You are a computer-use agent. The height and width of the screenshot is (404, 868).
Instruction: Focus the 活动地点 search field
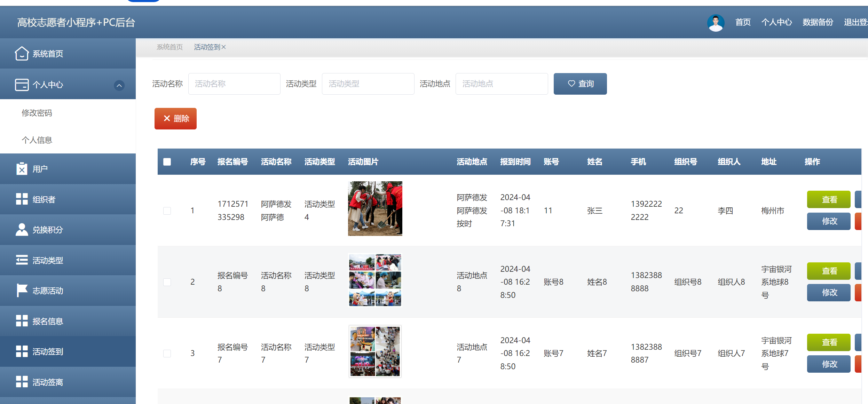coord(502,84)
